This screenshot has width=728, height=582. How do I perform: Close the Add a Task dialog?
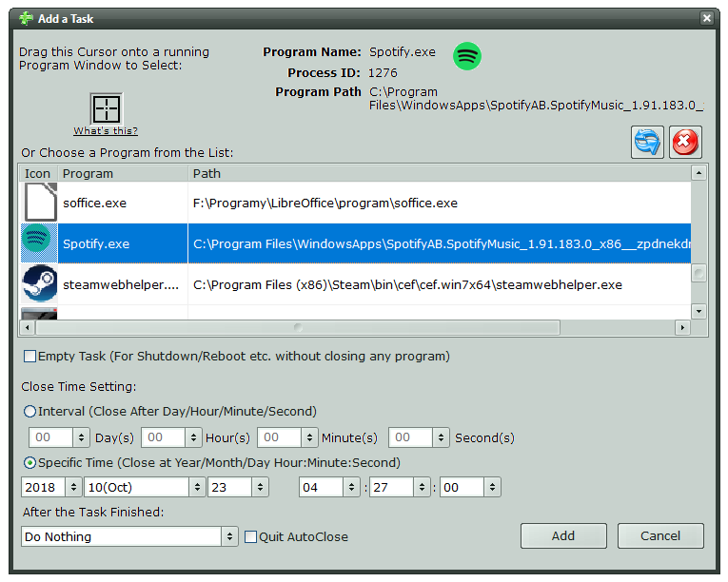click(x=707, y=18)
